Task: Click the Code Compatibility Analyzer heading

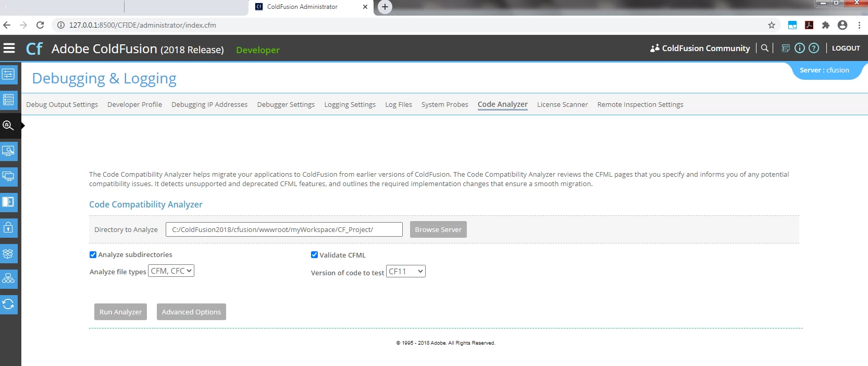Action: (146, 204)
